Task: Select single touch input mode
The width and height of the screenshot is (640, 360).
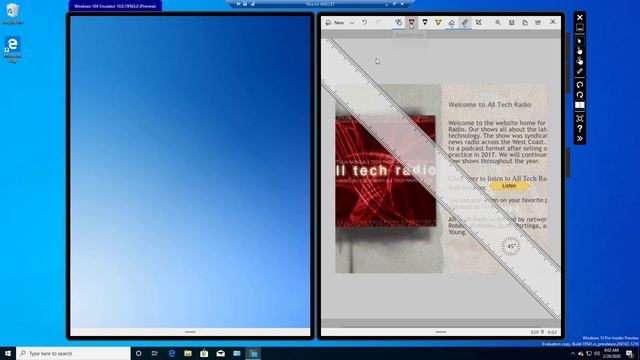Action: [x=580, y=51]
